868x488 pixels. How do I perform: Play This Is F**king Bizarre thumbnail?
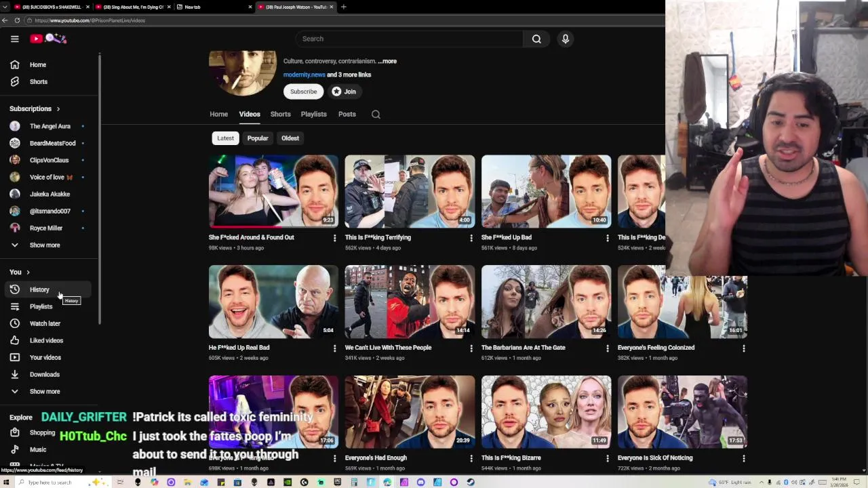click(x=546, y=412)
